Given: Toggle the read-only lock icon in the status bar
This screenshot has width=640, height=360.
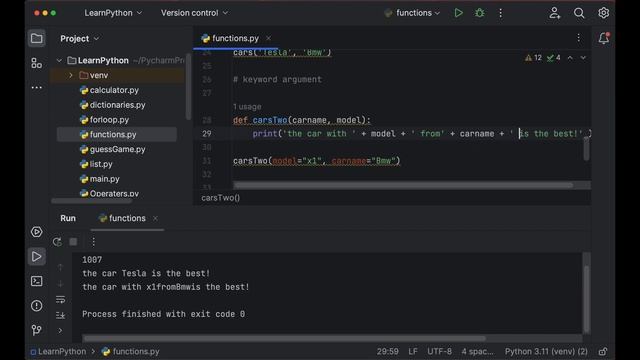Looking at the screenshot, I should coord(603,351).
